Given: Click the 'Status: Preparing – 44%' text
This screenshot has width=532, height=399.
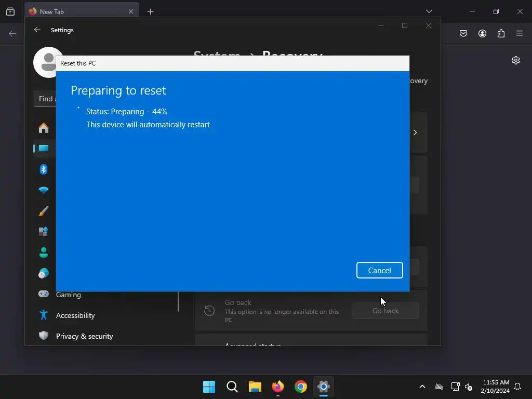Looking at the screenshot, I should click(x=127, y=111).
